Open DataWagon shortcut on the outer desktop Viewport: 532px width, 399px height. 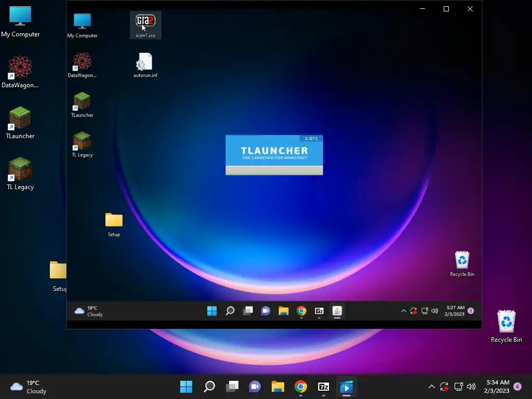(20, 72)
